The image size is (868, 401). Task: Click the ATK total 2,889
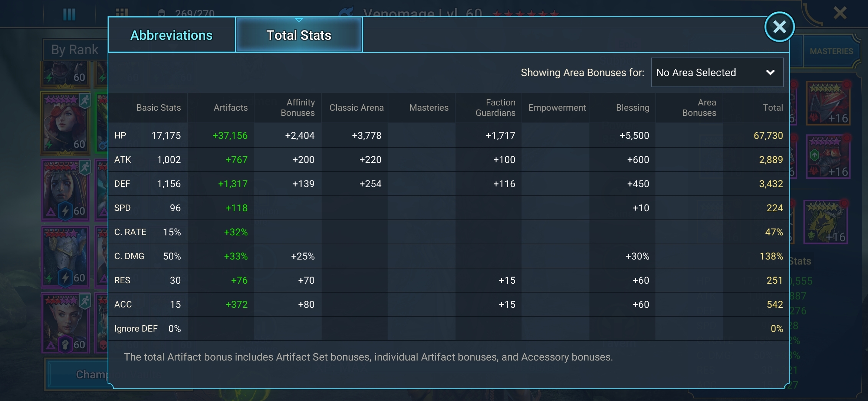point(771,160)
